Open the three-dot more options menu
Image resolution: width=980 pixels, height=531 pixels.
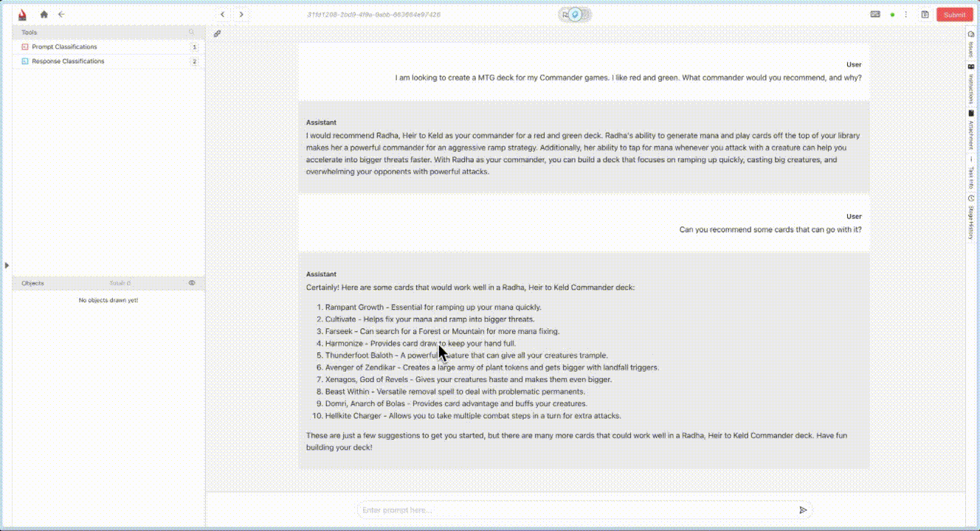coord(906,15)
